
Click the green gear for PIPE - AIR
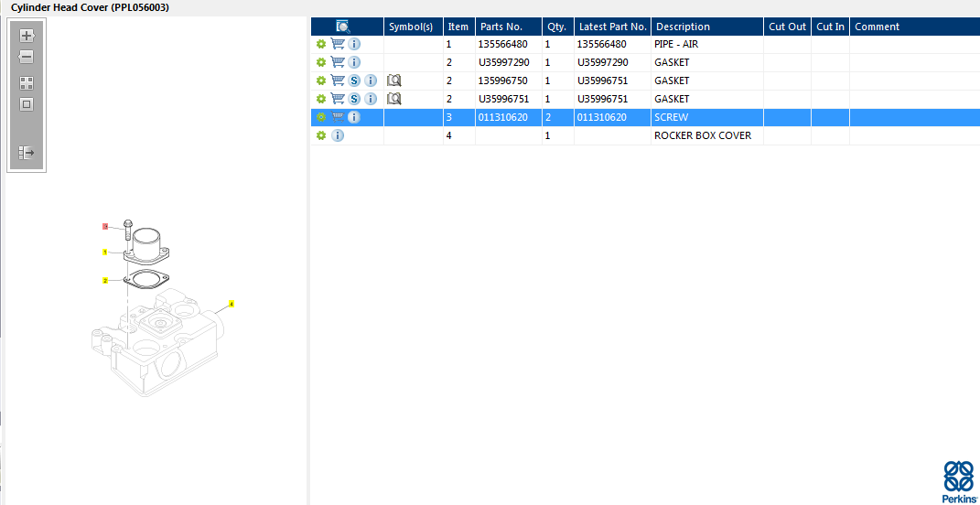[321, 45]
